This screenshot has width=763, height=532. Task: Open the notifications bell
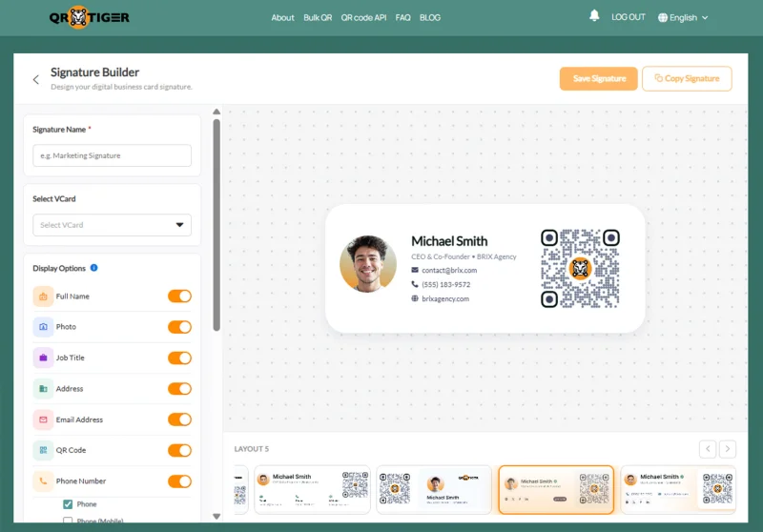coord(594,16)
